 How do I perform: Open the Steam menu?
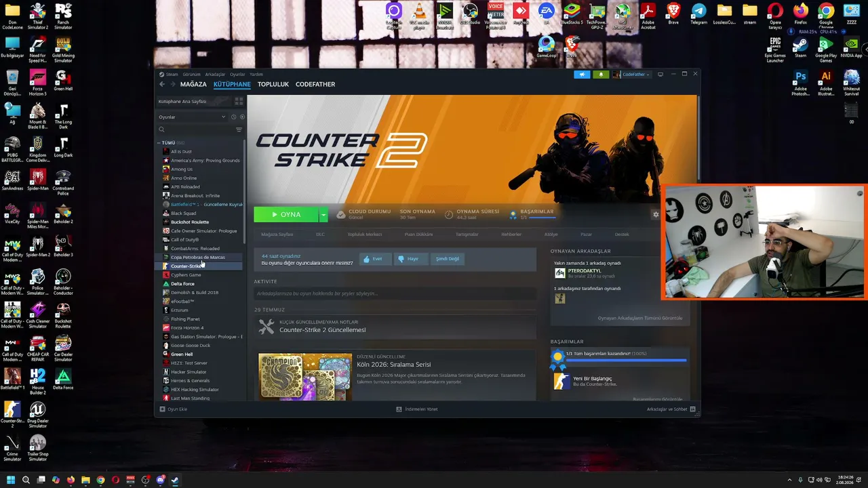tap(170, 75)
